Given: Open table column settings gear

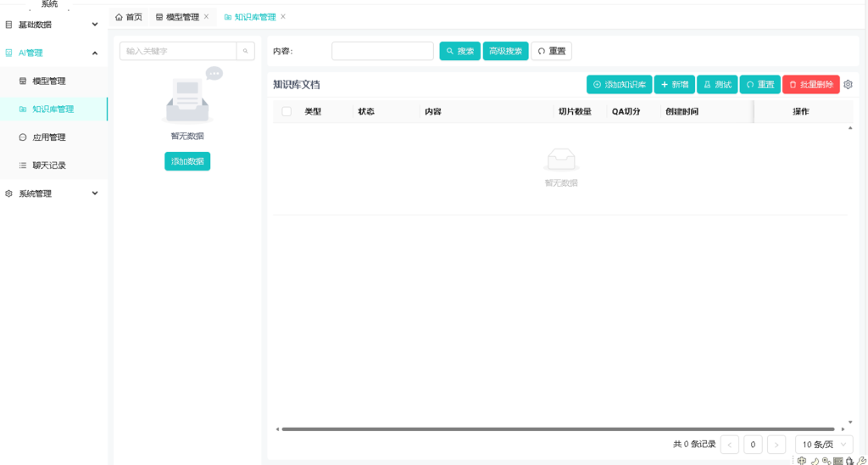Looking at the screenshot, I should (x=848, y=85).
